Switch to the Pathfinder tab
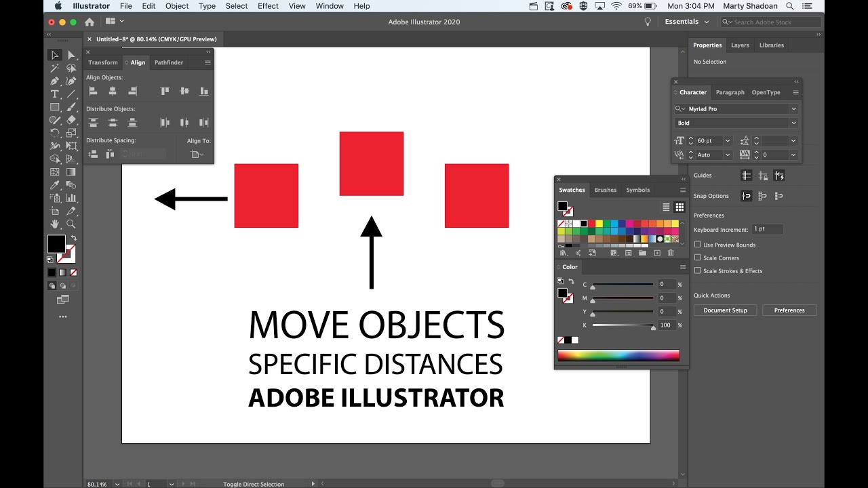868x488 pixels. [x=169, y=62]
